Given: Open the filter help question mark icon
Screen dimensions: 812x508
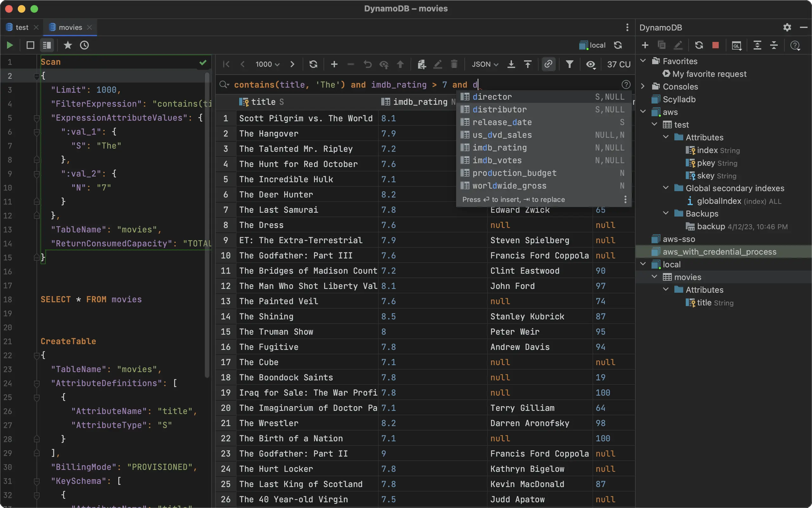Looking at the screenshot, I should (x=626, y=85).
